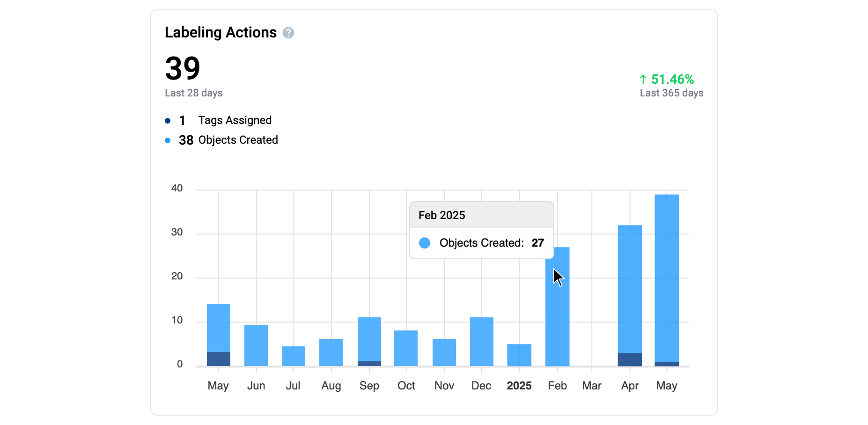868x425 pixels.
Task: Click the light blue Objects Created legend dot
Action: pos(168,140)
